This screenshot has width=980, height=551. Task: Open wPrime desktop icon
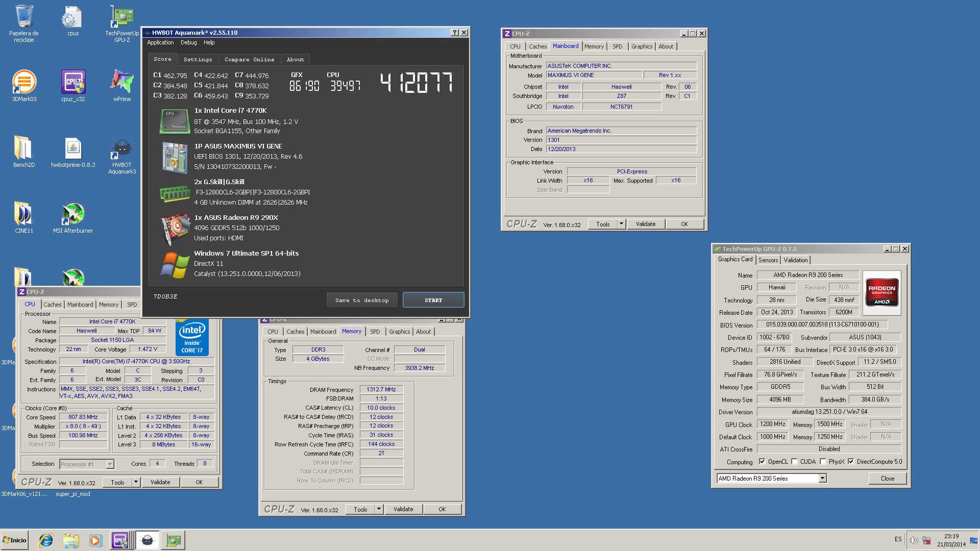click(x=122, y=85)
